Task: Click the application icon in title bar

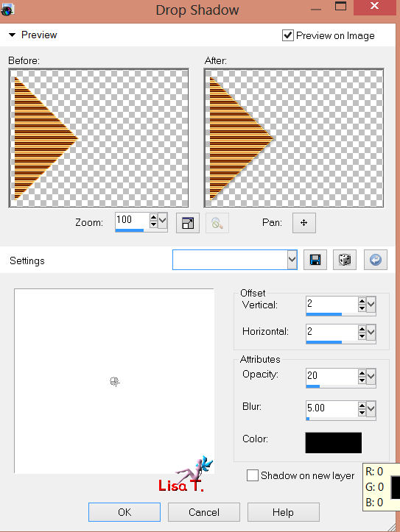Action: (x=7, y=10)
